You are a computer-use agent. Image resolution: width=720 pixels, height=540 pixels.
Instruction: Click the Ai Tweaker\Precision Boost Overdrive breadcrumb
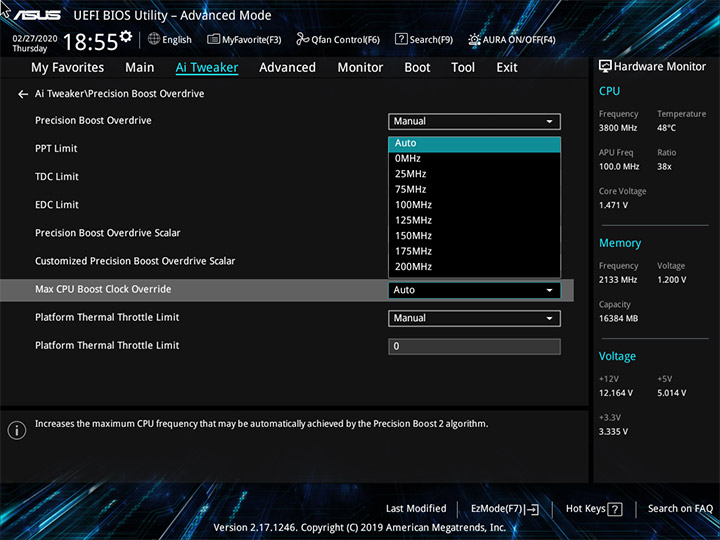[119, 94]
